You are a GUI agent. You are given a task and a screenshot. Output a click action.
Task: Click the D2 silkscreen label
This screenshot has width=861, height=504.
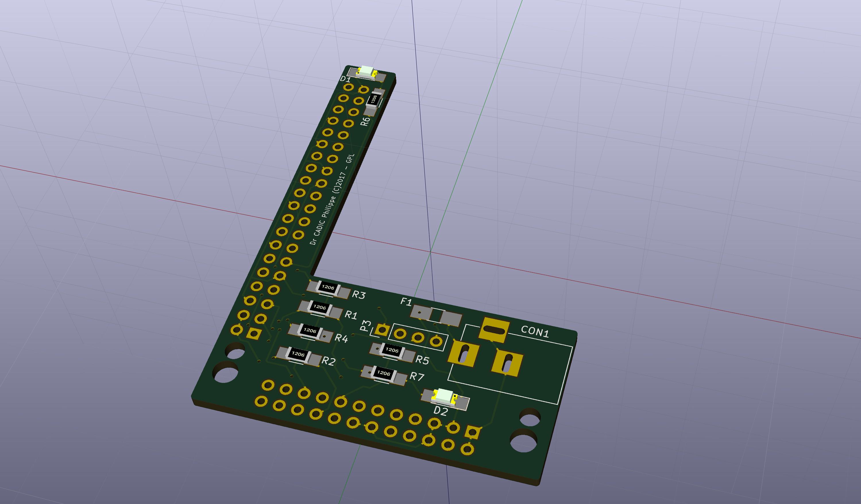[441, 411]
